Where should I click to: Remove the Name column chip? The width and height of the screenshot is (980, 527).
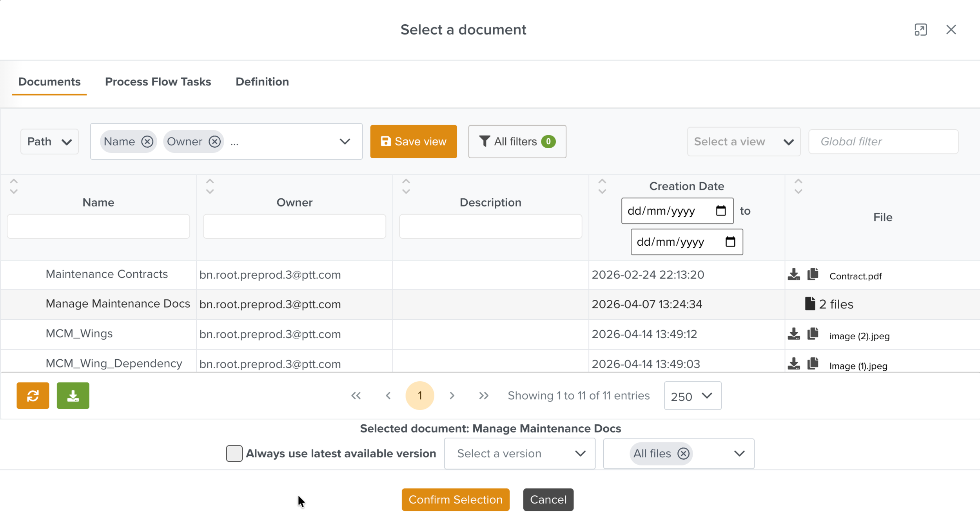pyautogui.click(x=147, y=141)
